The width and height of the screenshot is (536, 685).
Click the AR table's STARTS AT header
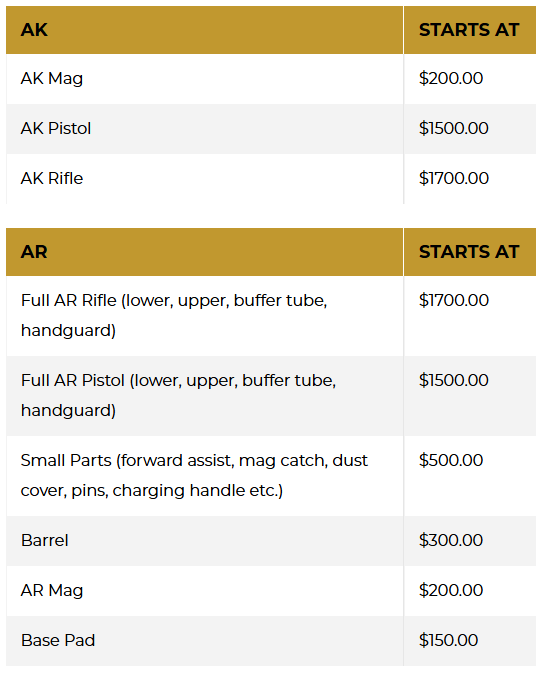point(469,252)
